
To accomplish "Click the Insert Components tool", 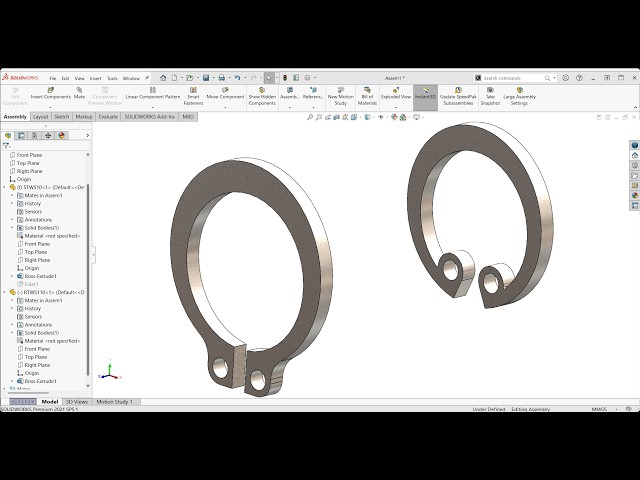I will [51, 93].
